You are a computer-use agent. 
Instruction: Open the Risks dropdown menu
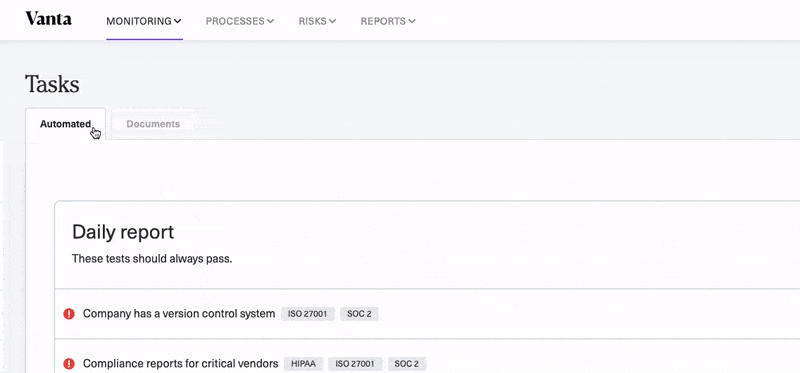point(317,21)
